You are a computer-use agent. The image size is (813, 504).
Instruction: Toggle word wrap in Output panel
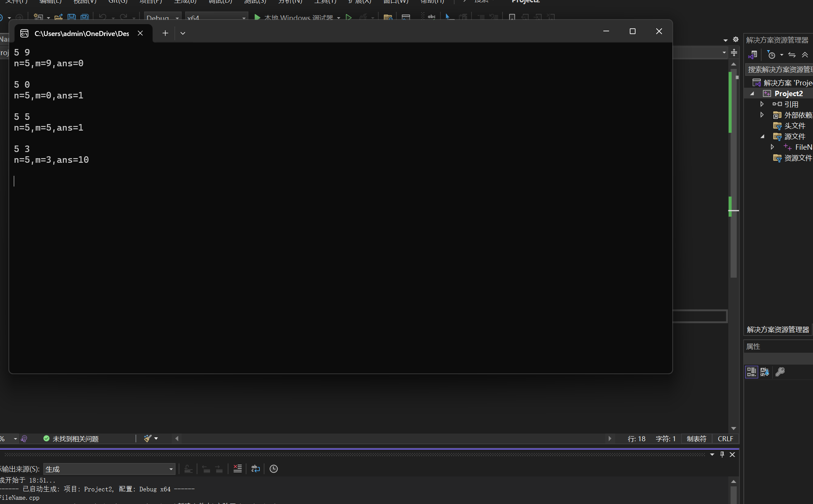pos(256,469)
